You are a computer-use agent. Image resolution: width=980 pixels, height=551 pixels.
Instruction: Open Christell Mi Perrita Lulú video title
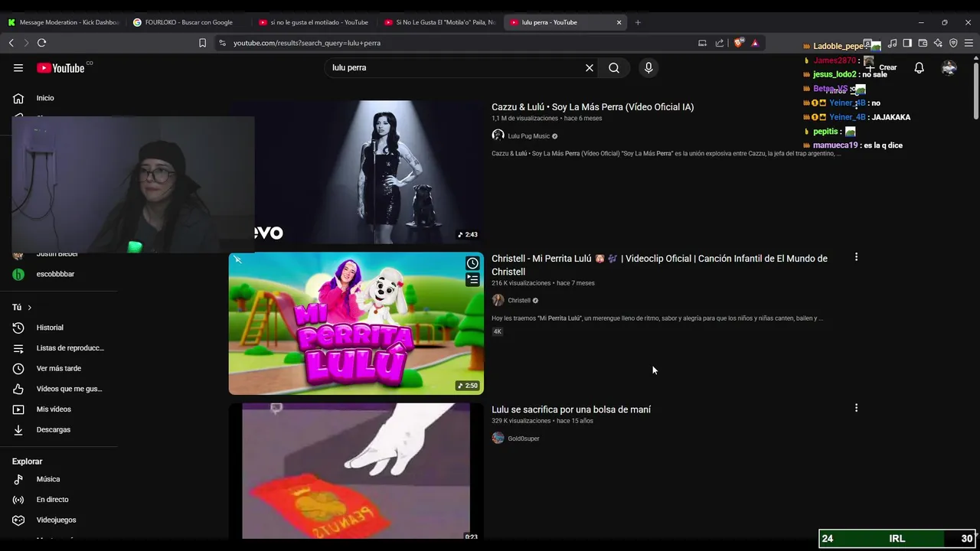point(659,265)
